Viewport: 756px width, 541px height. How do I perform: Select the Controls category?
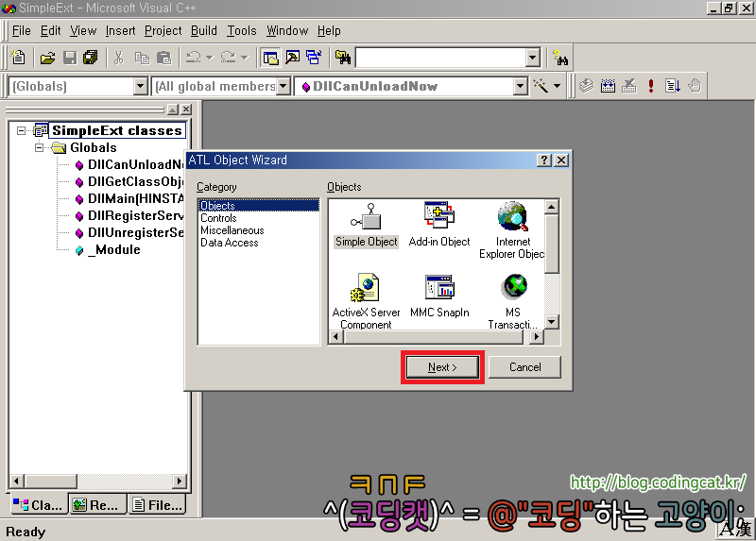(218, 218)
